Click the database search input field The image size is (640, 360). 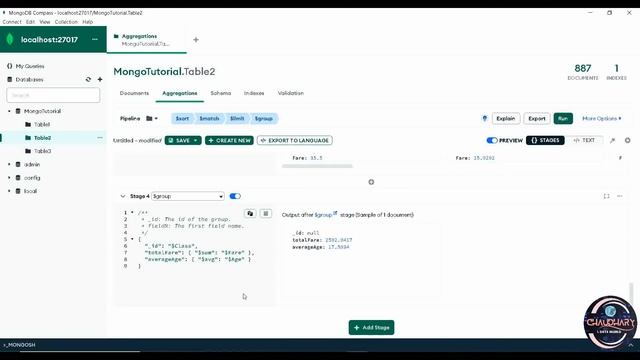53,95
